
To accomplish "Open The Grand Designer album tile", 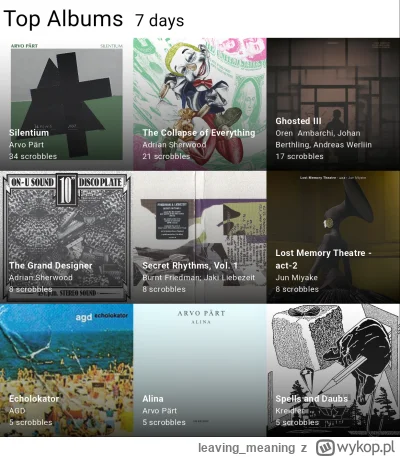I will pos(66,237).
